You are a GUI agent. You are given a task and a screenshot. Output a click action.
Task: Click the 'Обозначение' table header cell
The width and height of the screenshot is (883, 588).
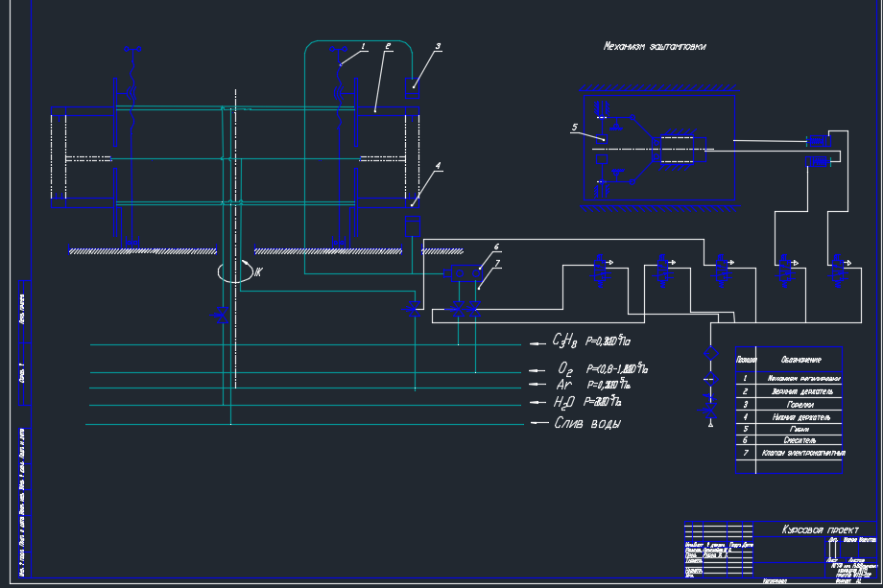(799, 360)
